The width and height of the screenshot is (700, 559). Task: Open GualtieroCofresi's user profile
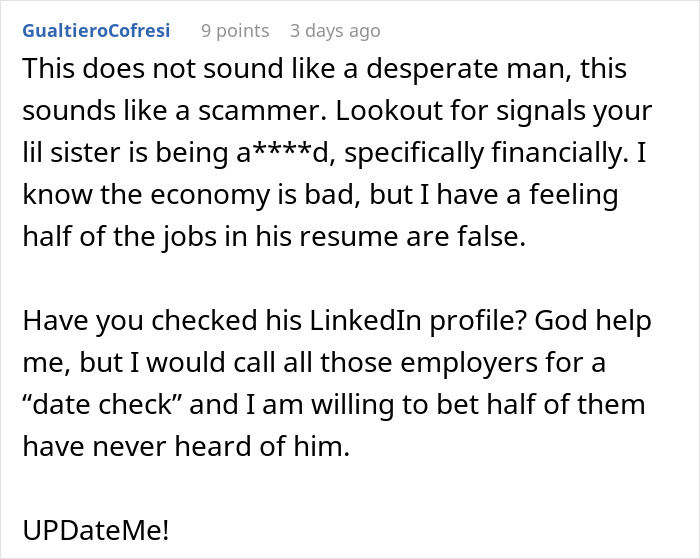(96, 31)
